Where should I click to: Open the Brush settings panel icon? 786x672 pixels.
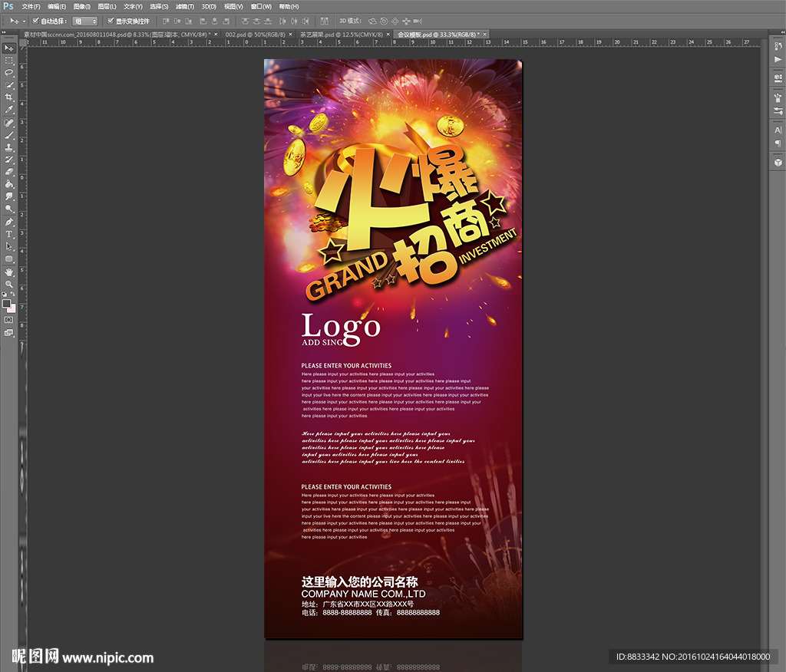coord(778,110)
